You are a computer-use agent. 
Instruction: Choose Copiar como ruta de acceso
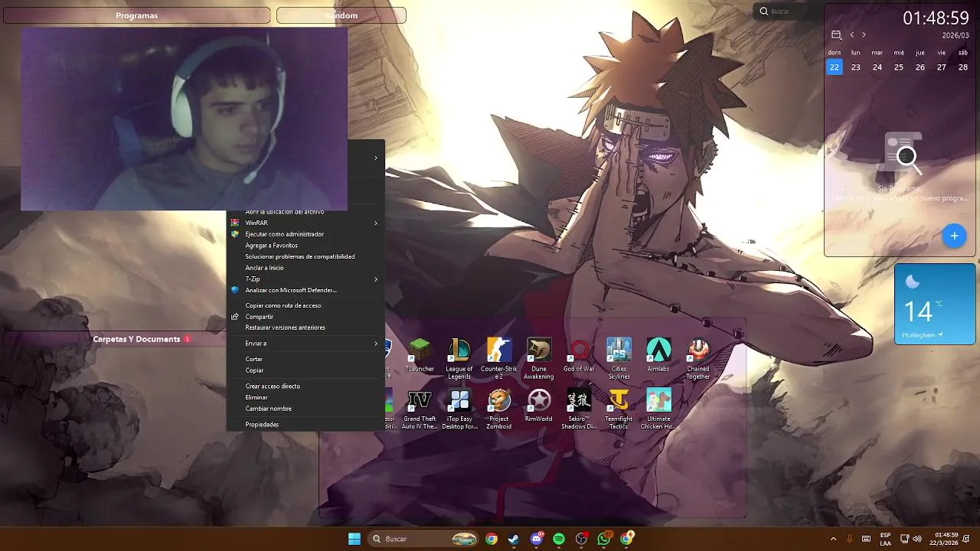click(305, 305)
